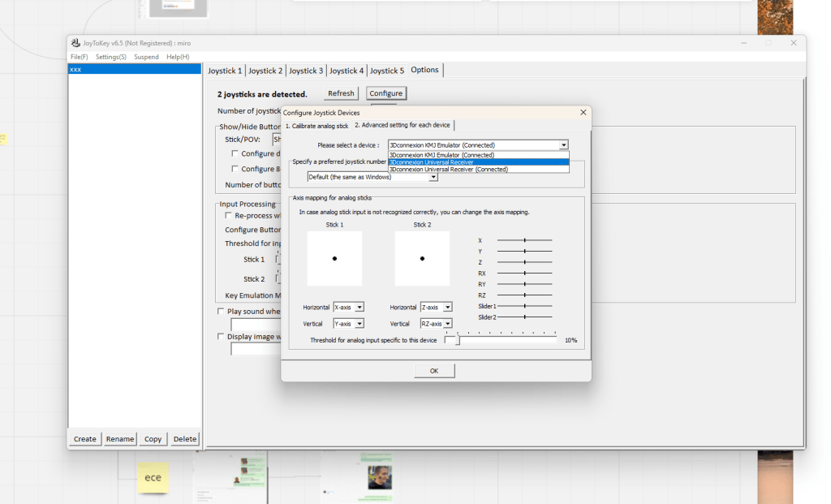Click the ece sticky note on Miro board
This screenshot has height=504, width=831.
(153, 477)
